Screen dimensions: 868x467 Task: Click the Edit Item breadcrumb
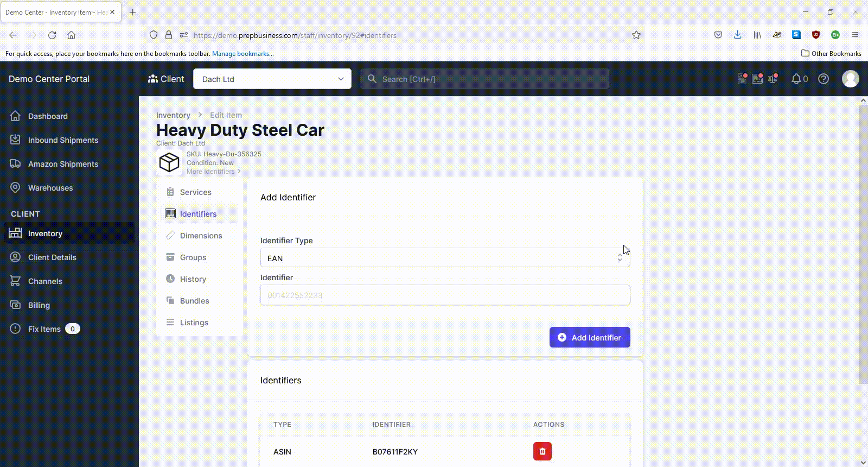tap(226, 115)
